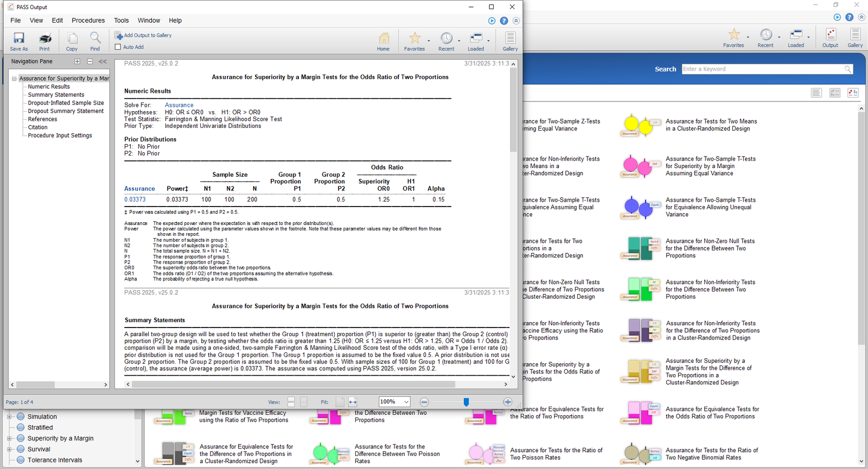This screenshot has width=868, height=469.
Task: Expand all nodes in Navigation Pane
Action: (77, 62)
